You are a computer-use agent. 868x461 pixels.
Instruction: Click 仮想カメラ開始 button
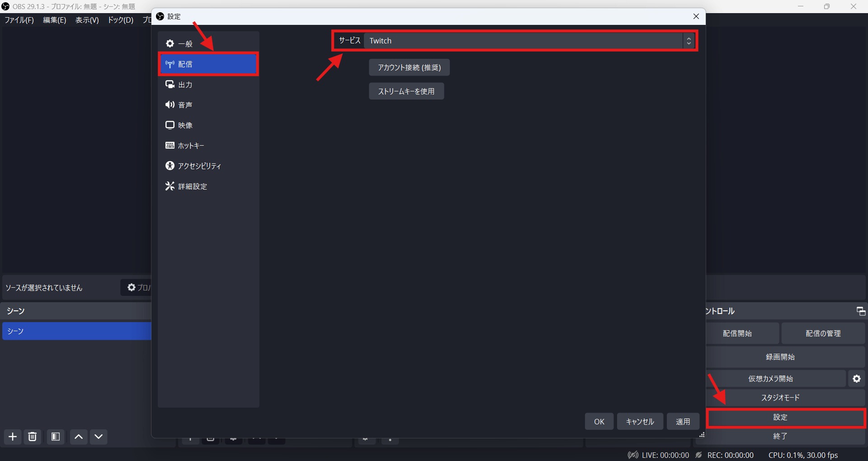click(x=776, y=379)
